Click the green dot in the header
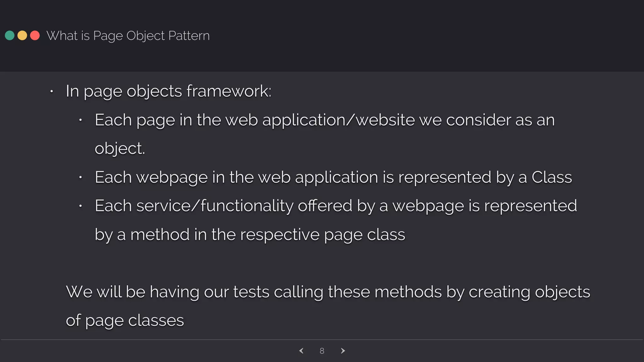Viewport: 644px width, 362px height. 10,36
